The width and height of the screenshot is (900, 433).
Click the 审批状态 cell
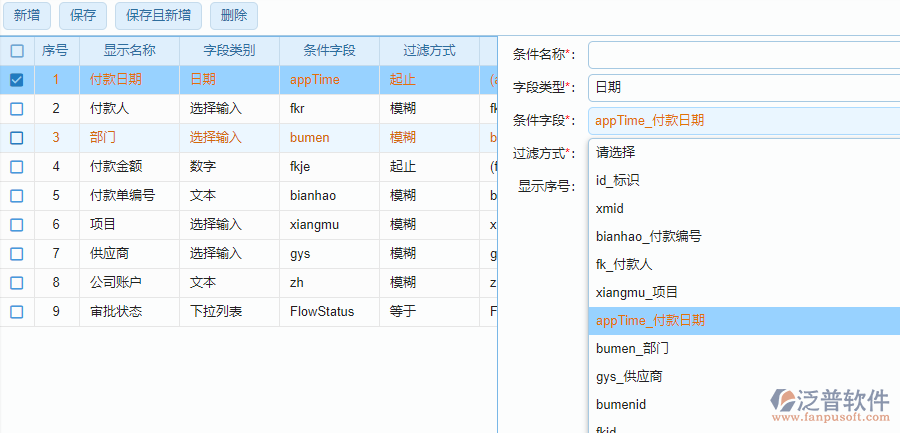click(x=129, y=312)
